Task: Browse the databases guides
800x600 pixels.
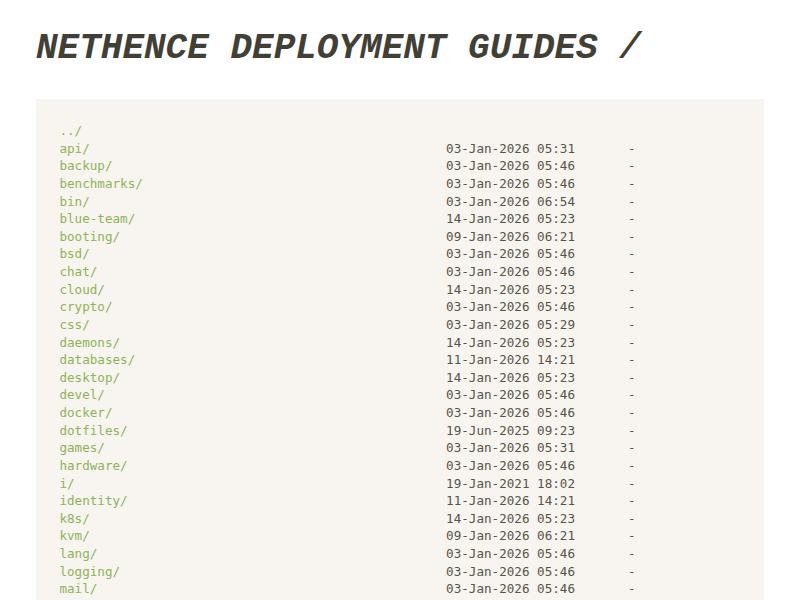Action: coord(92,359)
